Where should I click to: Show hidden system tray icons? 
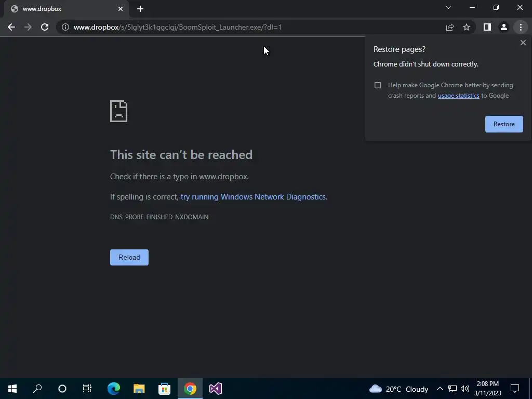click(x=440, y=389)
